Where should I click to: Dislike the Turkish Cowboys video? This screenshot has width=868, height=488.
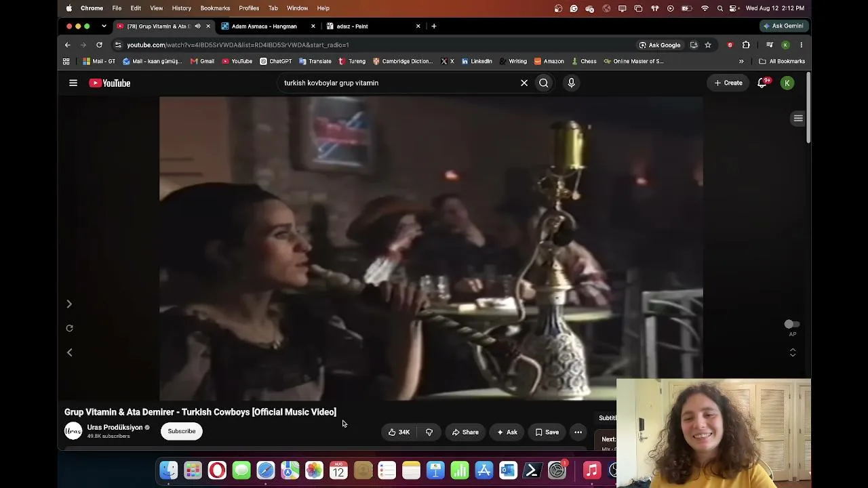point(429,432)
